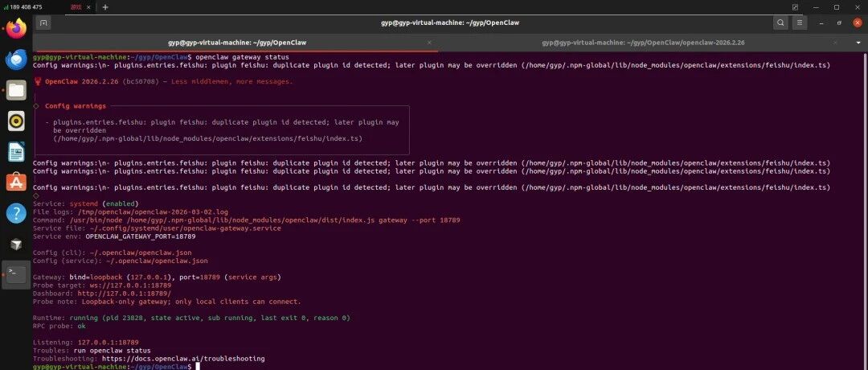Click the terminal window title text
Image resolution: width=868 pixels, height=370 pixels.
tap(450, 23)
